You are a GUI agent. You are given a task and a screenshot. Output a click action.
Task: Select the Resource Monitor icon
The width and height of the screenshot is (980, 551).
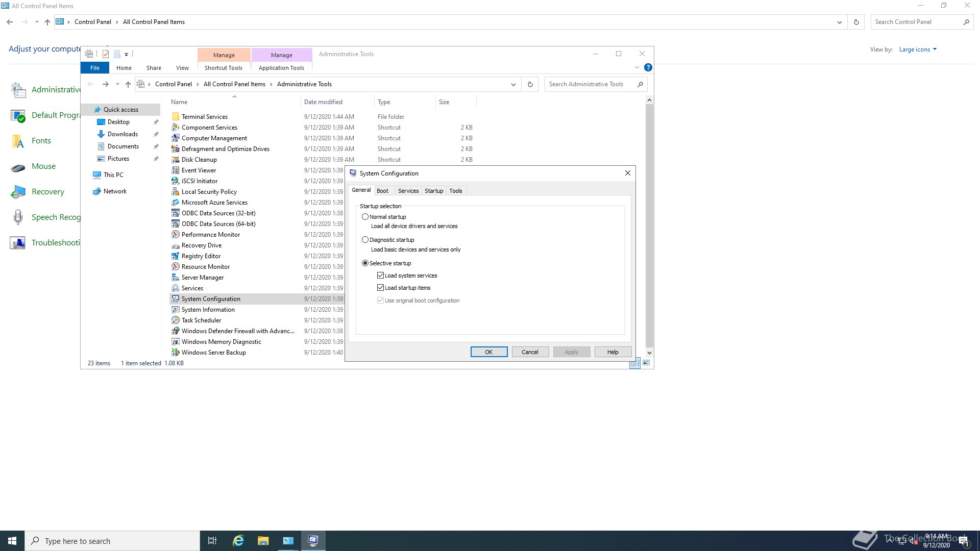(x=176, y=267)
